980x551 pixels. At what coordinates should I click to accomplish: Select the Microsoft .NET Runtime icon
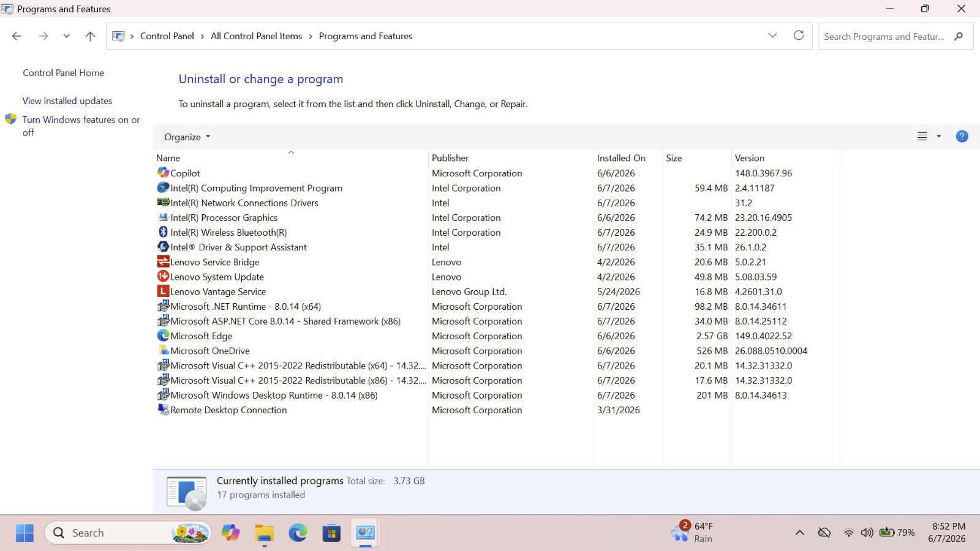163,306
